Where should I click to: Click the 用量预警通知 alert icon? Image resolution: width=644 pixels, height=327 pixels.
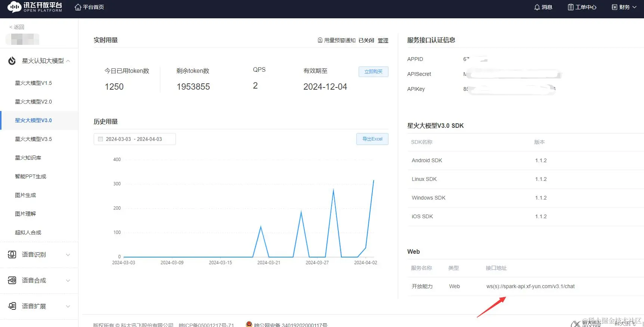click(x=320, y=40)
